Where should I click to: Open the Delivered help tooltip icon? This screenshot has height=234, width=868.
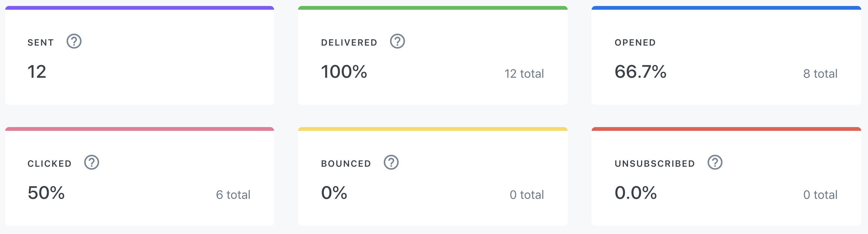coord(397,41)
